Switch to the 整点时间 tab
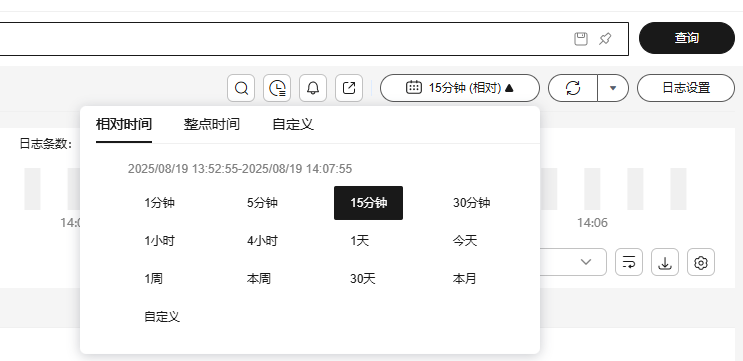This screenshot has height=361, width=743. 212,125
